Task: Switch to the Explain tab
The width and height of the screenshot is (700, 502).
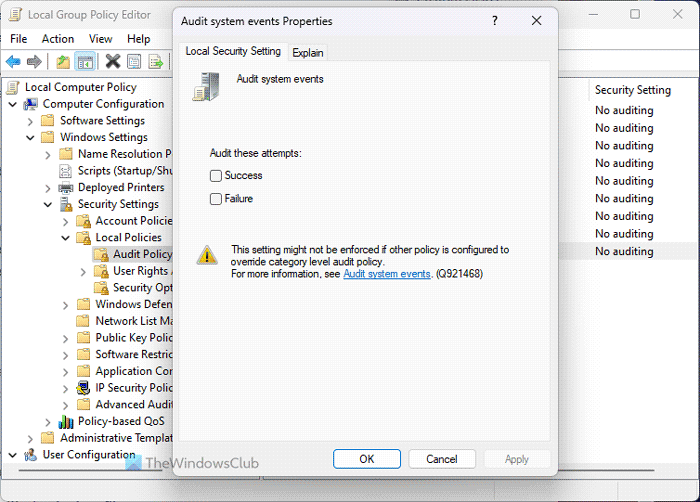Action: [308, 53]
